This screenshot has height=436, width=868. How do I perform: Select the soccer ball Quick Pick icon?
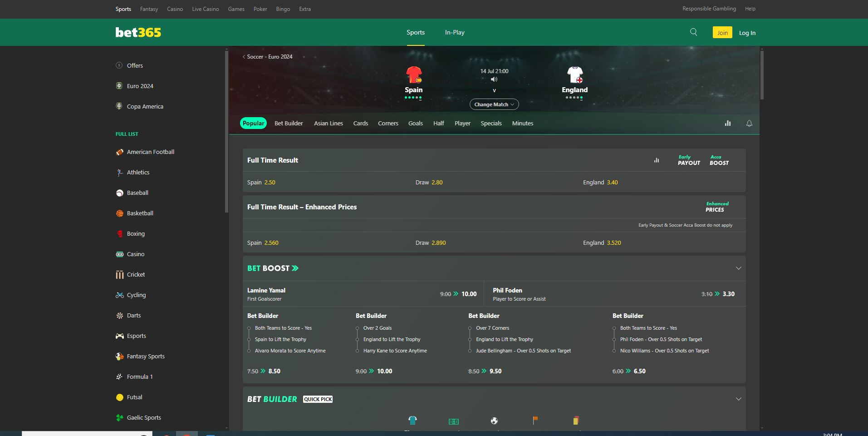pyautogui.click(x=494, y=421)
